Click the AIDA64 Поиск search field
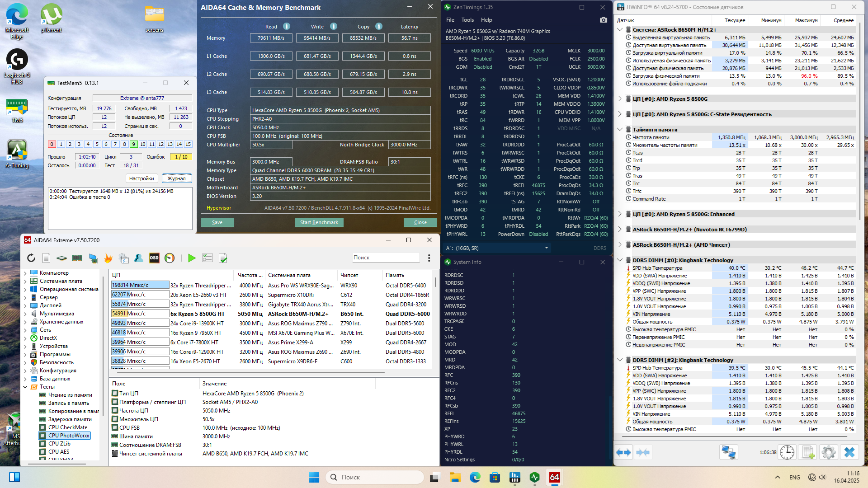 [x=386, y=258]
